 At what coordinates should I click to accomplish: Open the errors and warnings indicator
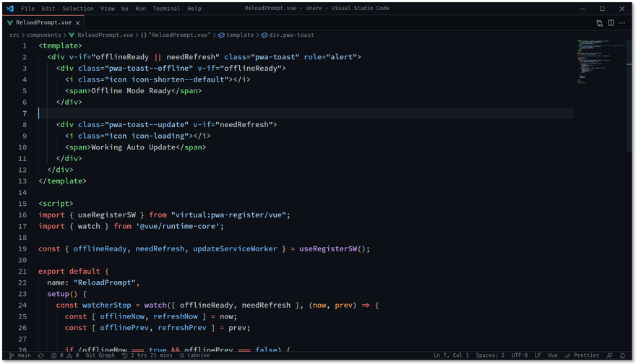[x=65, y=355]
